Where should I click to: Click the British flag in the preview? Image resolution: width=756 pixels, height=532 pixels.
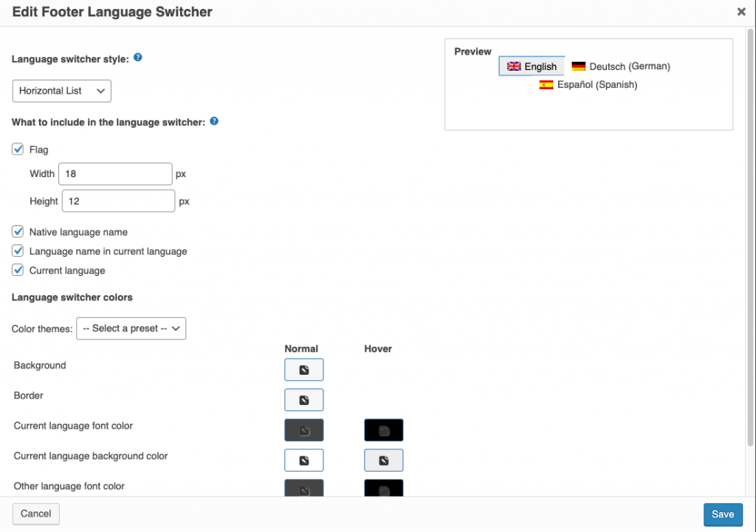pos(514,66)
